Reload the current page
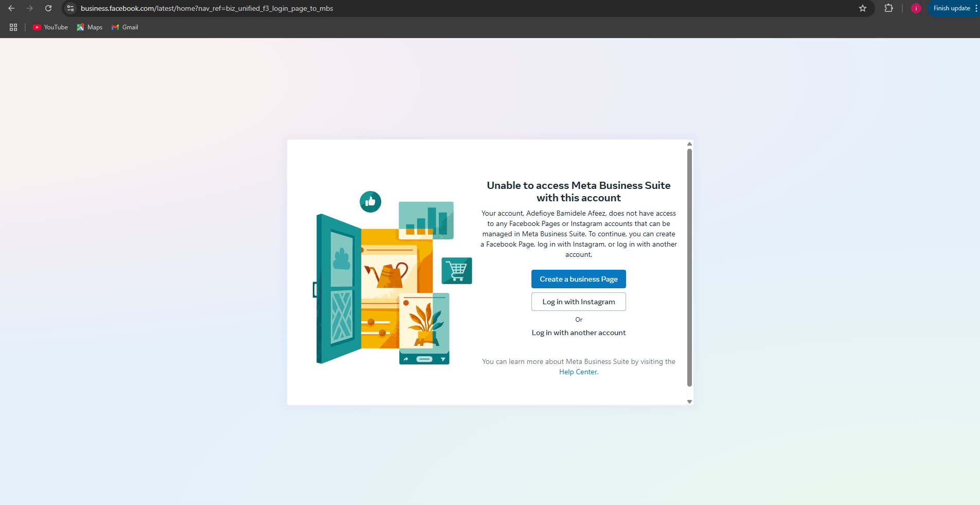The height and width of the screenshot is (505, 980). pyautogui.click(x=48, y=8)
